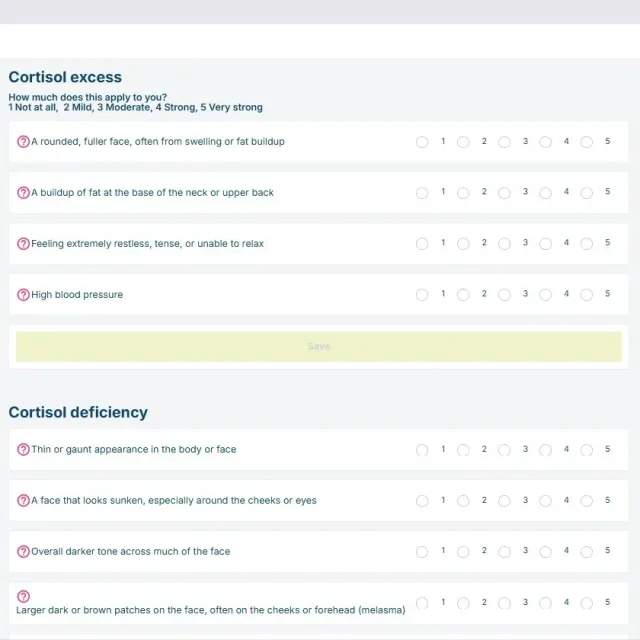Choose rating 3 for neck fat buildup
This screenshot has height=640, width=640.
(x=504, y=193)
